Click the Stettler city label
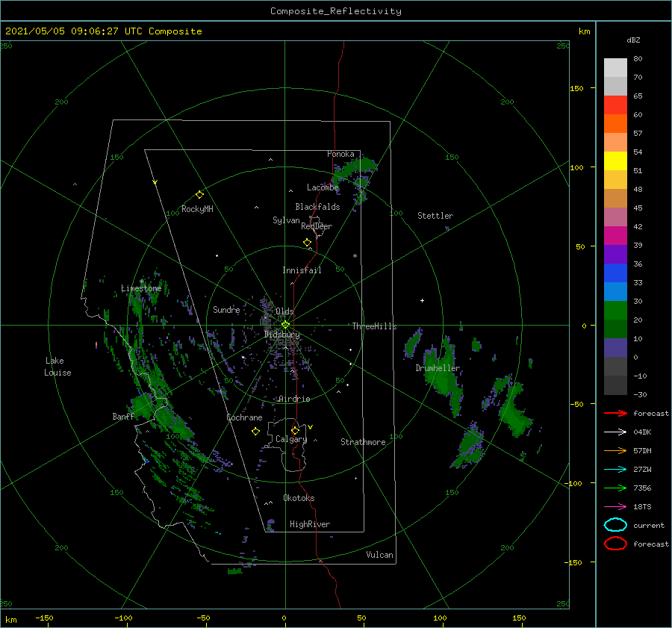This screenshot has width=672, height=628. pos(435,216)
